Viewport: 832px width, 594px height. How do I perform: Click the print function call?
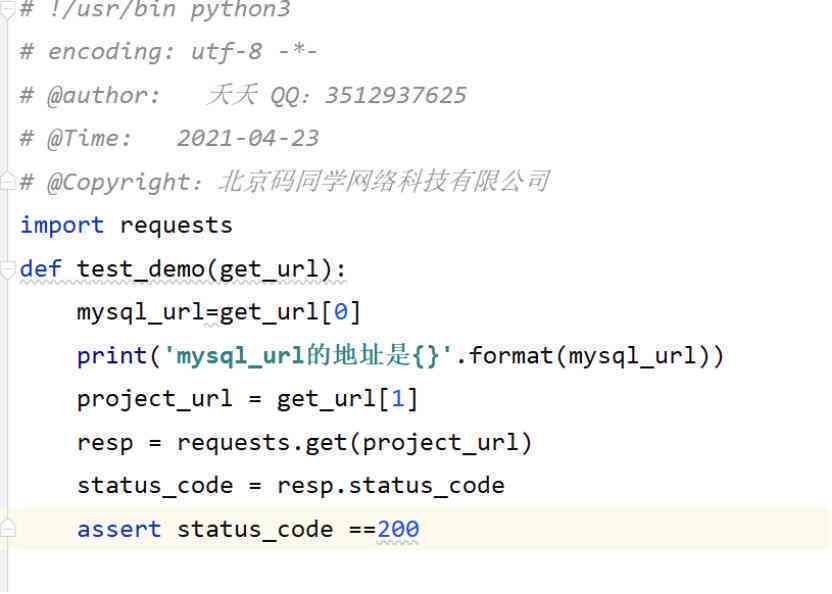(x=112, y=356)
